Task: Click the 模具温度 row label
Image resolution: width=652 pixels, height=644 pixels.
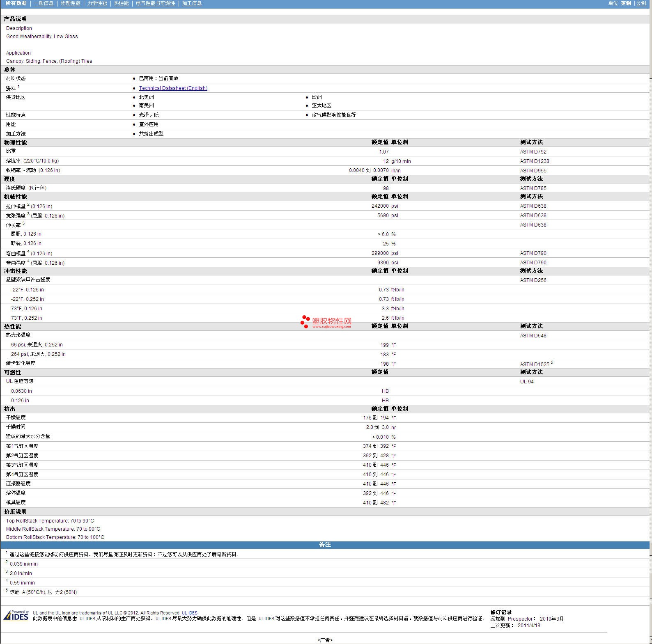Action: [x=16, y=502]
